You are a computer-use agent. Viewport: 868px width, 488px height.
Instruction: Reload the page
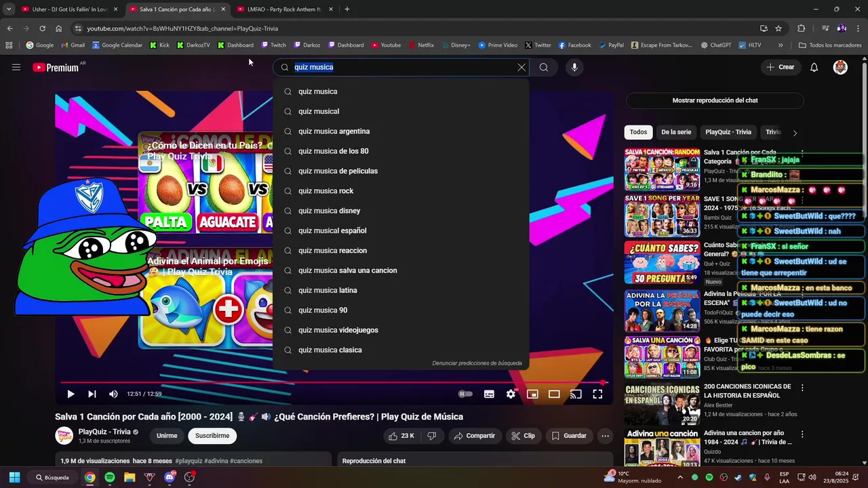(x=42, y=28)
